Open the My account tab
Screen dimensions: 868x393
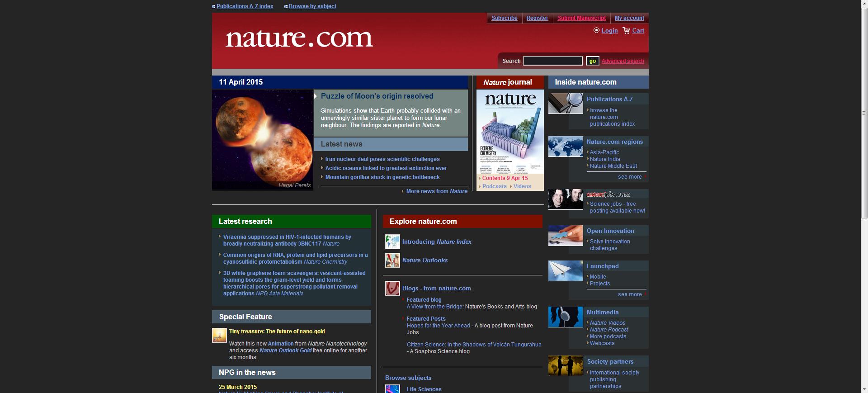coord(629,18)
